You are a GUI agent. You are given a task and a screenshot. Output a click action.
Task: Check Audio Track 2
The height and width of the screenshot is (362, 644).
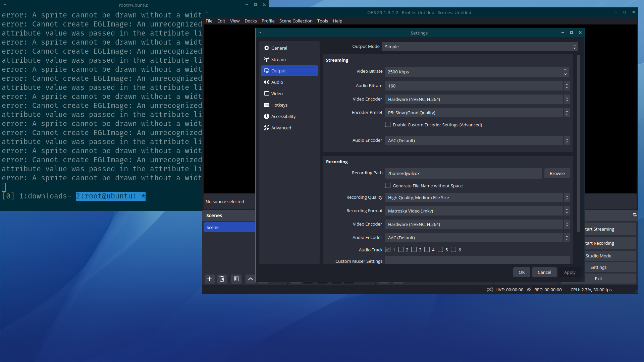pyautogui.click(x=401, y=250)
